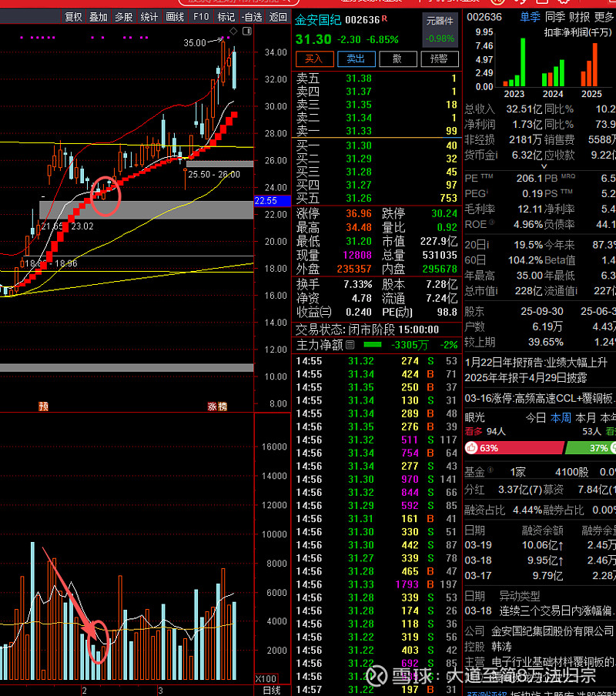Switch to 单季 financial view
Image resolution: width=616 pixels, height=696 pixels.
531,17
